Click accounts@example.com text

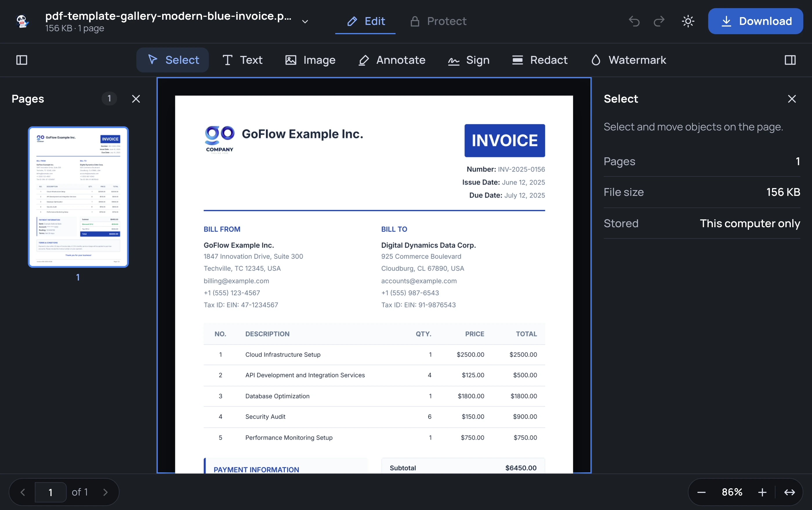419,280
